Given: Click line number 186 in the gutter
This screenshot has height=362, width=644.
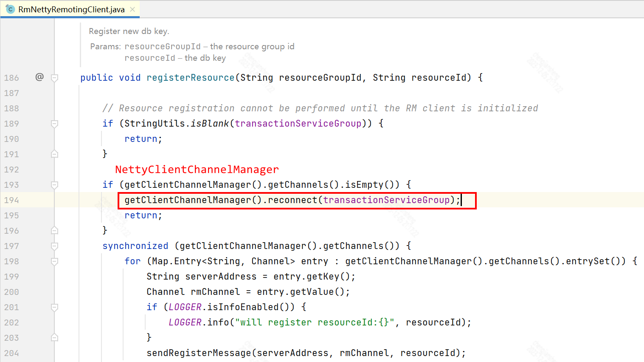Looking at the screenshot, I should coord(11,78).
